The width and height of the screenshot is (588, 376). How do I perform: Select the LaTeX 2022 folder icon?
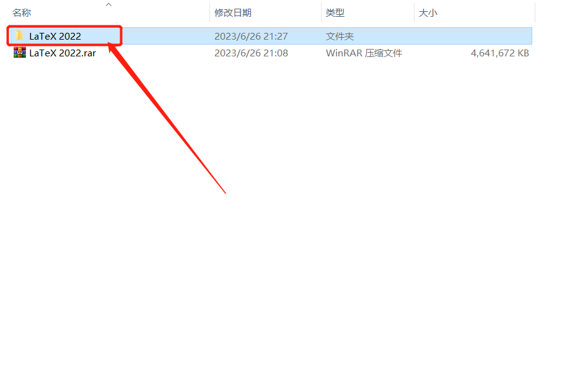[19, 35]
